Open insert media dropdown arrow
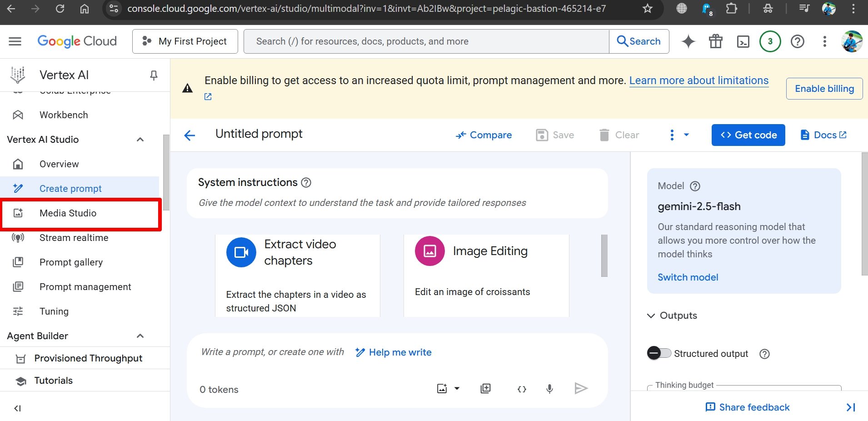The height and width of the screenshot is (421, 868). pos(457,388)
